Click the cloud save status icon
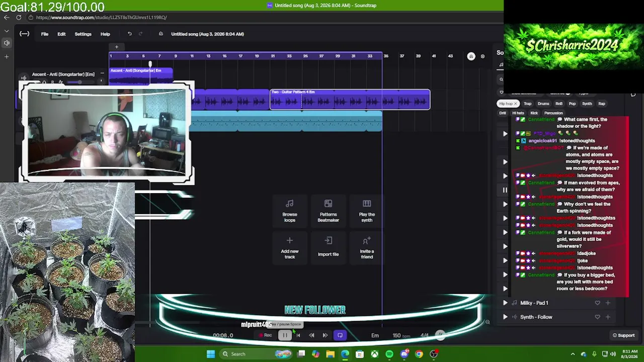644x362 pixels. pyautogui.click(x=160, y=34)
